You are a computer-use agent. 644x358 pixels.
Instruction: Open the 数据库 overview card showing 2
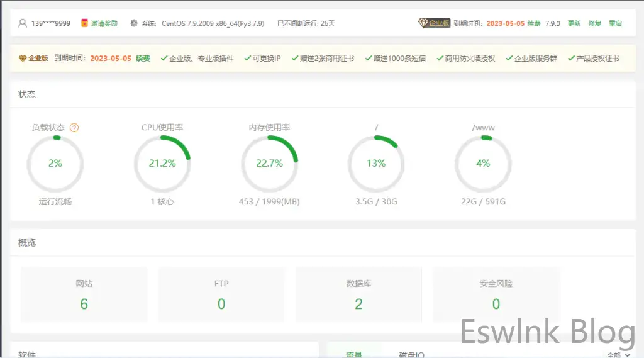tap(358, 294)
